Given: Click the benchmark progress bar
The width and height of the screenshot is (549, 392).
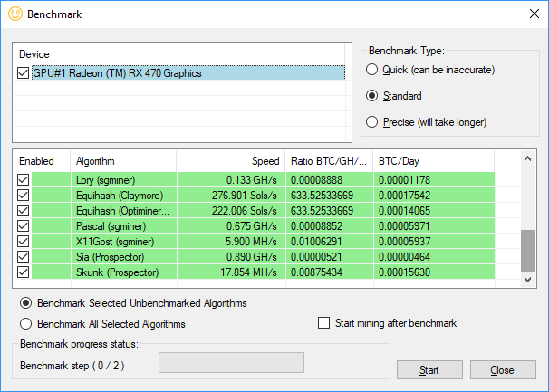Looking at the screenshot, I should [x=231, y=363].
